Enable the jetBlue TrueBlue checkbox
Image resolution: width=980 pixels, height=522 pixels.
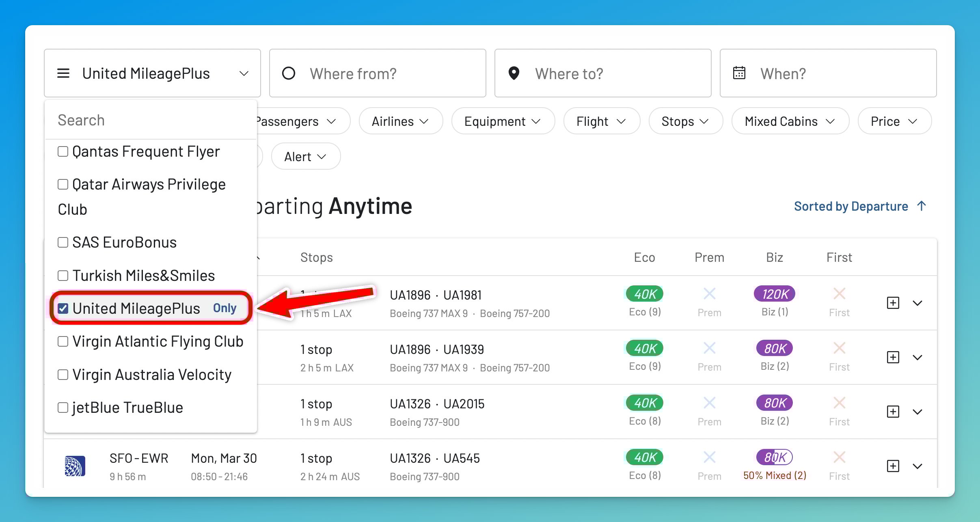click(x=63, y=407)
